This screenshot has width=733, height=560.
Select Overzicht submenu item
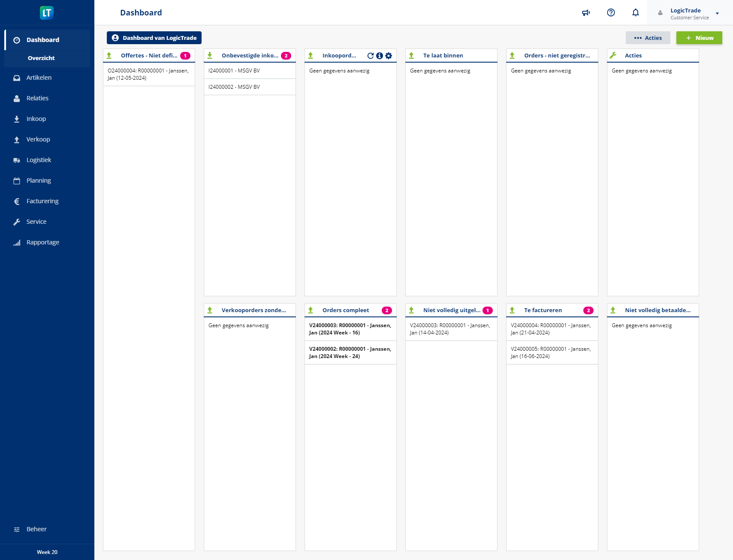pos(47,58)
